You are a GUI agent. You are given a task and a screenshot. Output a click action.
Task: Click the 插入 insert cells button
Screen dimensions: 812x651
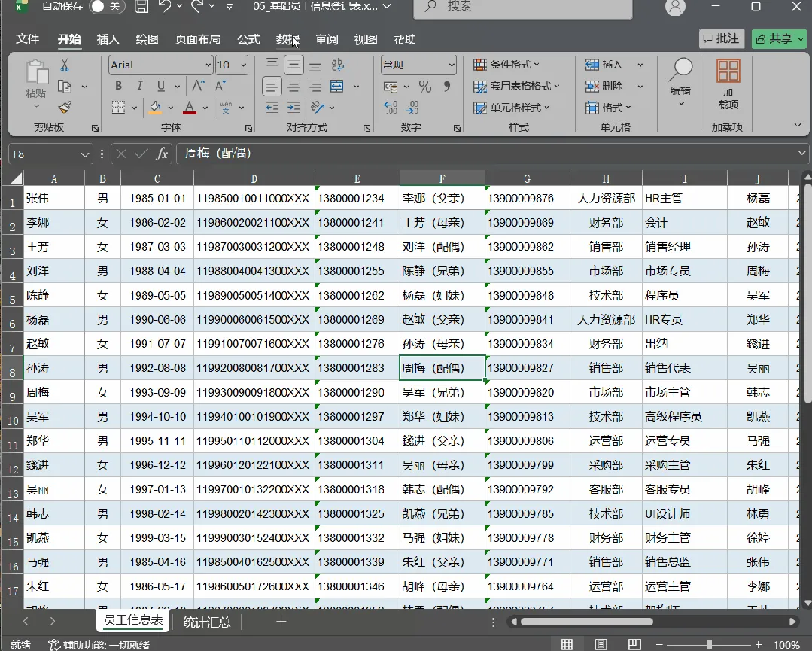tap(604, 65)
